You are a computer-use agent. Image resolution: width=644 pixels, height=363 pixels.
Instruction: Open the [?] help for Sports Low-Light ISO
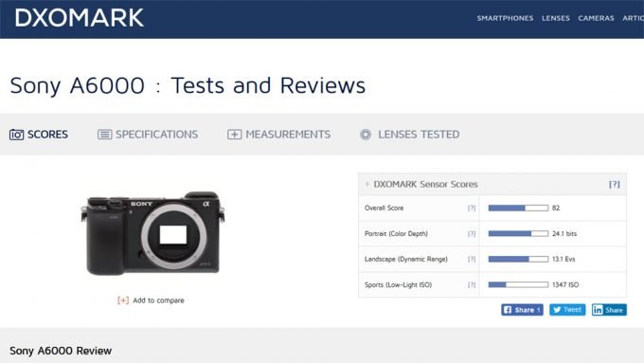pos(472,284)
